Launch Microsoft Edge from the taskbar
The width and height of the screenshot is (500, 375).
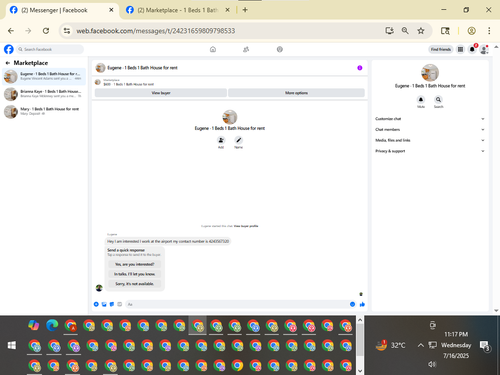point(52,325)
